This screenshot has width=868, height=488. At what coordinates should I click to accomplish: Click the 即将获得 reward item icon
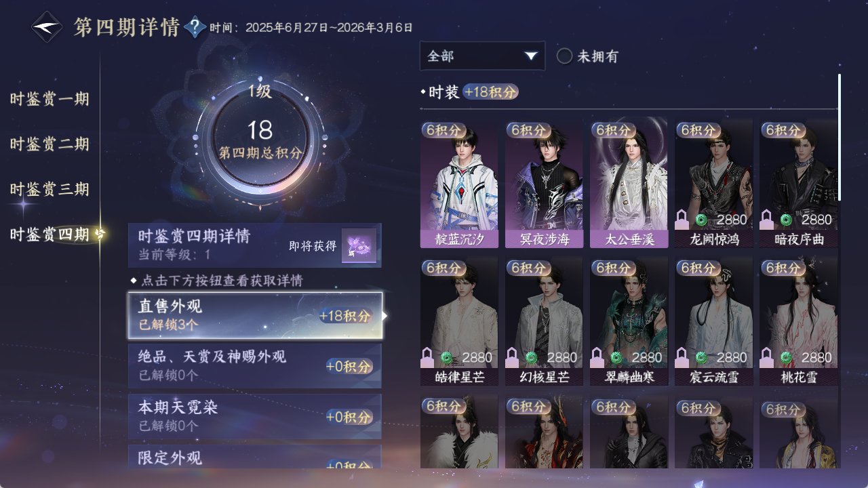(x=359, y=246)
